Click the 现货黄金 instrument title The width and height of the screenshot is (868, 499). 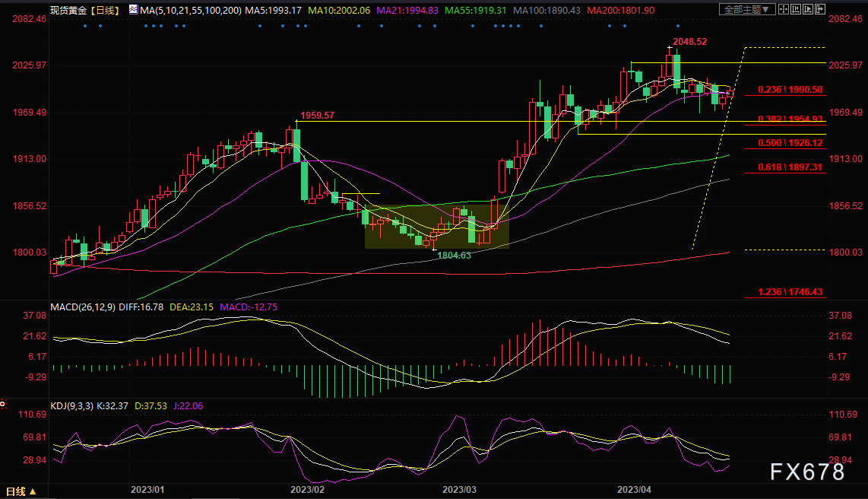coord(67,9)
